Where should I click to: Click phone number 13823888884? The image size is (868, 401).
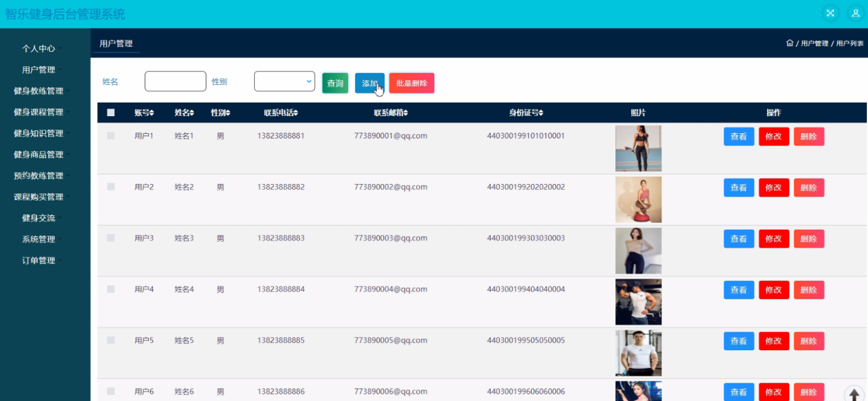pyautogui.click(x=281, y=289)
